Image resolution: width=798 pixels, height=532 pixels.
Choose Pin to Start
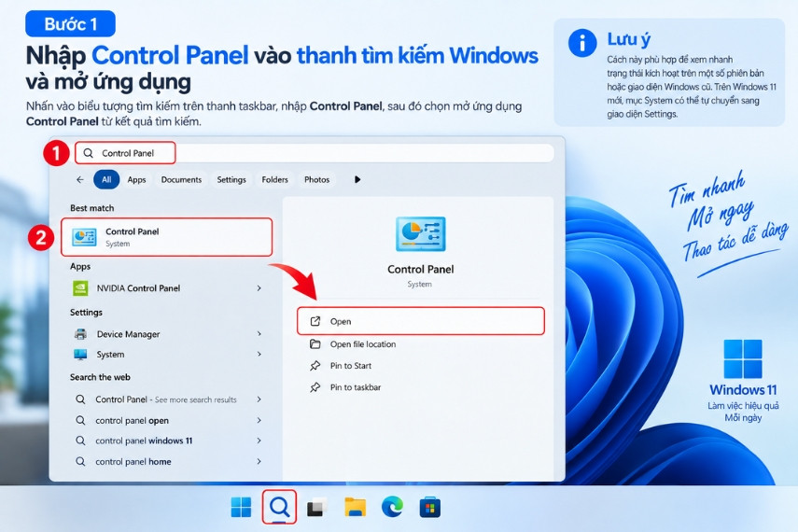point(351,366)
